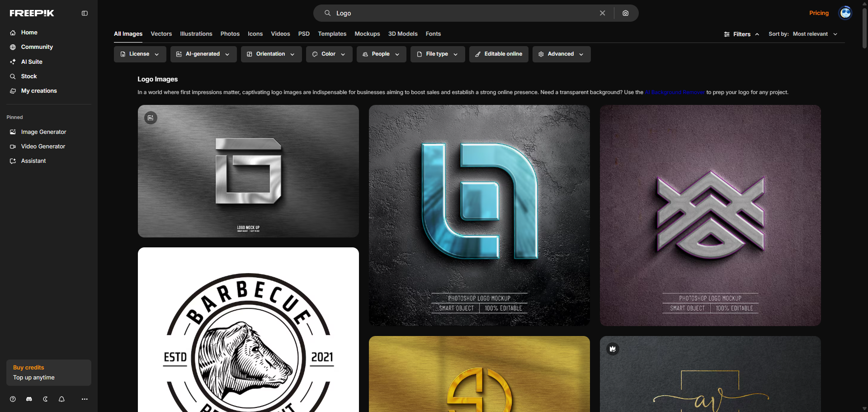Toggle the Editable online filter

[499, 54]
